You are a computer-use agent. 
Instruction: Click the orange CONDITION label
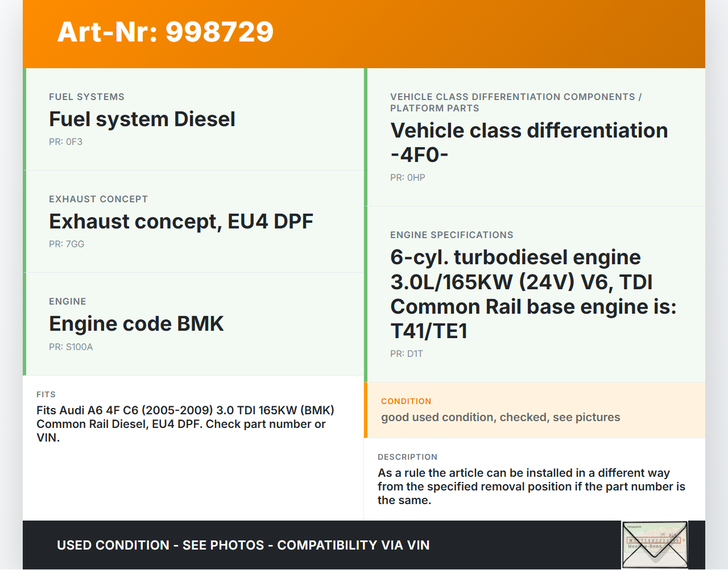pos(406,401)
